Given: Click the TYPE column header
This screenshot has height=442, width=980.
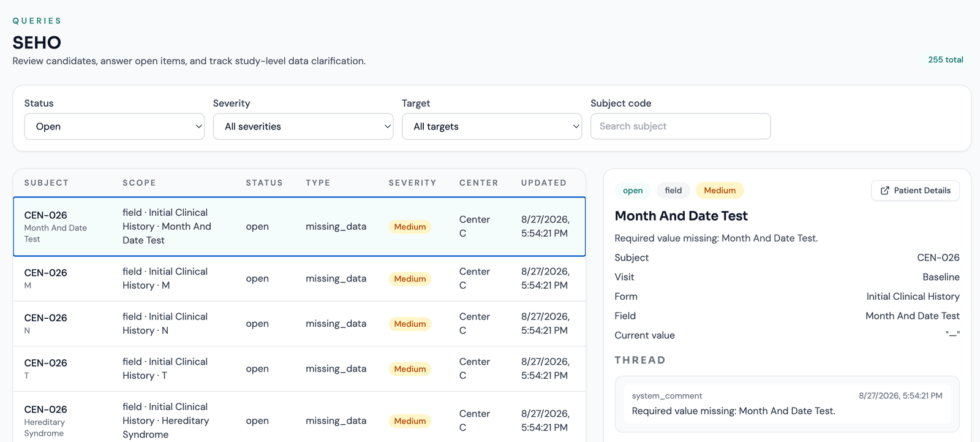Looking at the screenshot, I should 318,183.
